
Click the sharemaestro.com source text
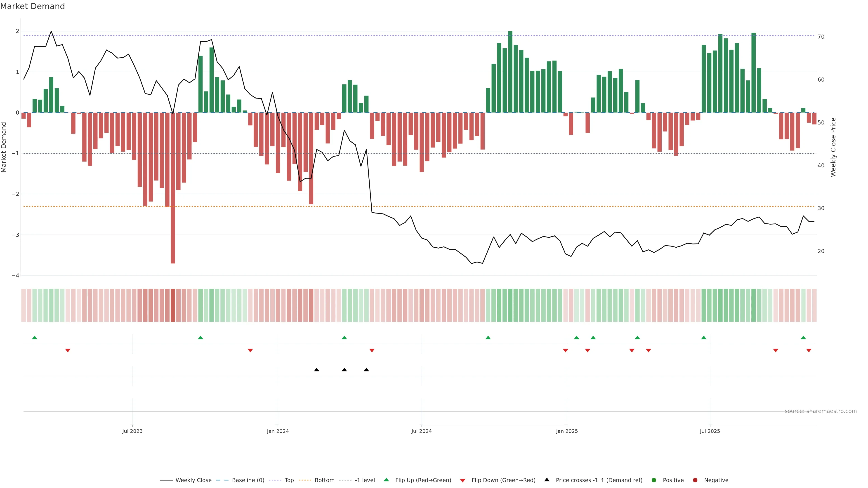point(821,411)
